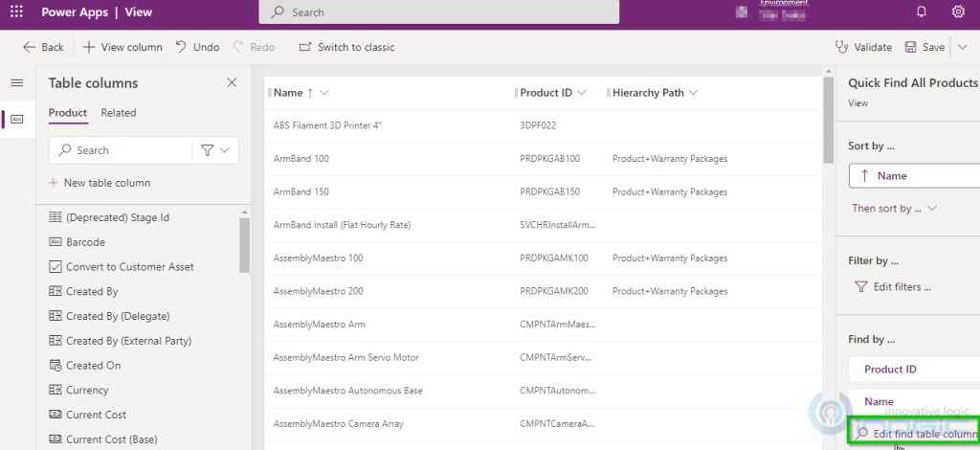Add the Convert to Customer Asset column
The height and width of the screenshot is (450, 980).
click(x=129, y=267)
